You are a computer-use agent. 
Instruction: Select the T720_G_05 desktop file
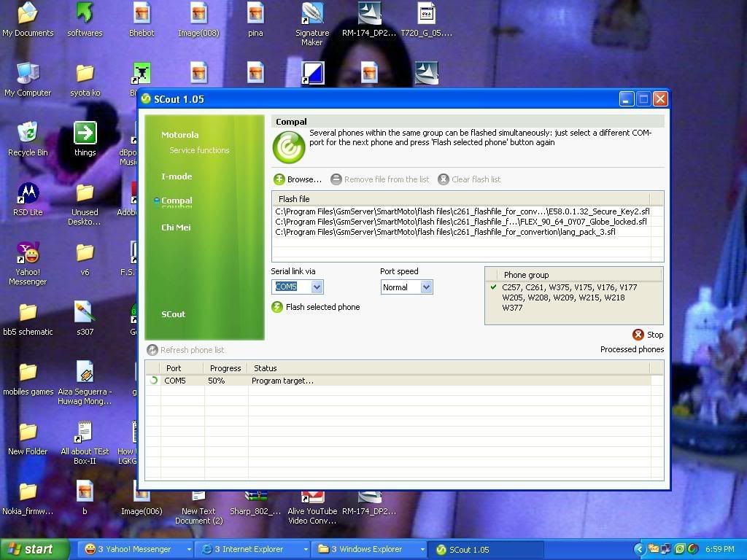[x=426, y=20]
